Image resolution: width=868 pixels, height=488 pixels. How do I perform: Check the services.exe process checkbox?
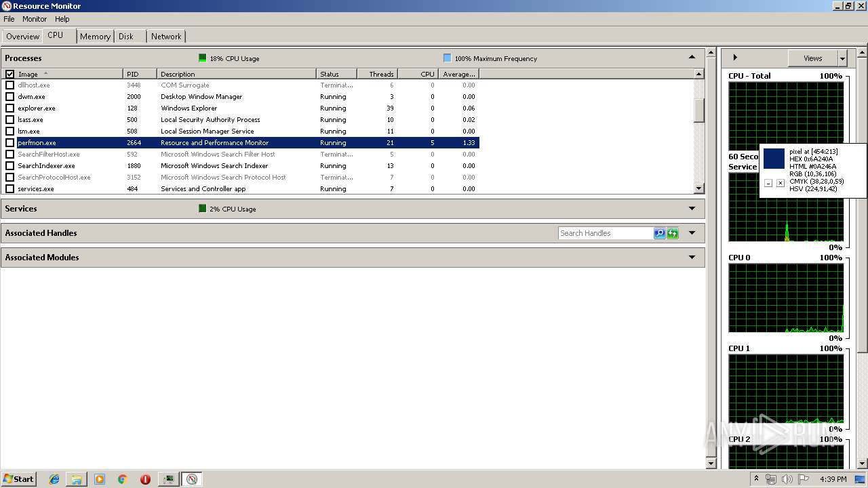[9, 189]
